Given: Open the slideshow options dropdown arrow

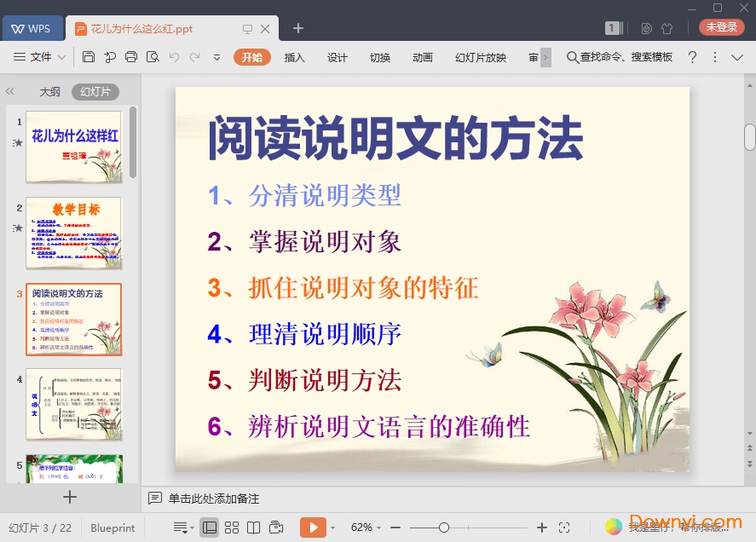Looking at the screenshot, I should coord(332,528).
